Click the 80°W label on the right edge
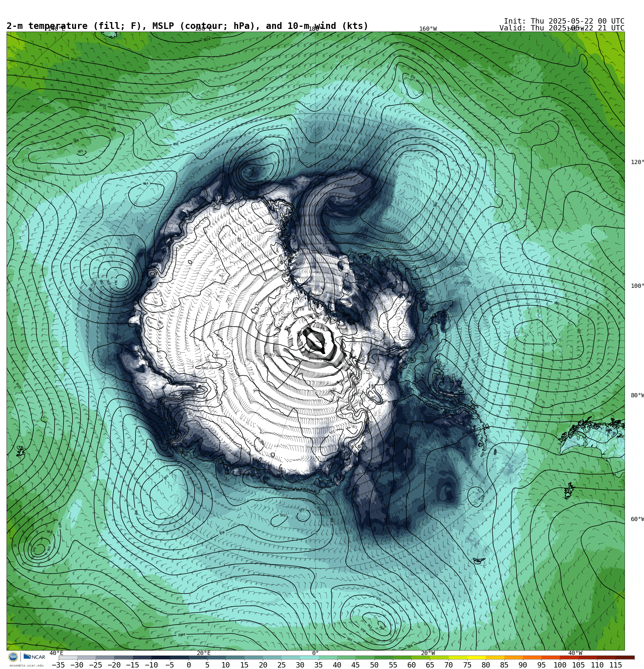The width and height of the screenshot is (644, 669). [x=637, y=395]
